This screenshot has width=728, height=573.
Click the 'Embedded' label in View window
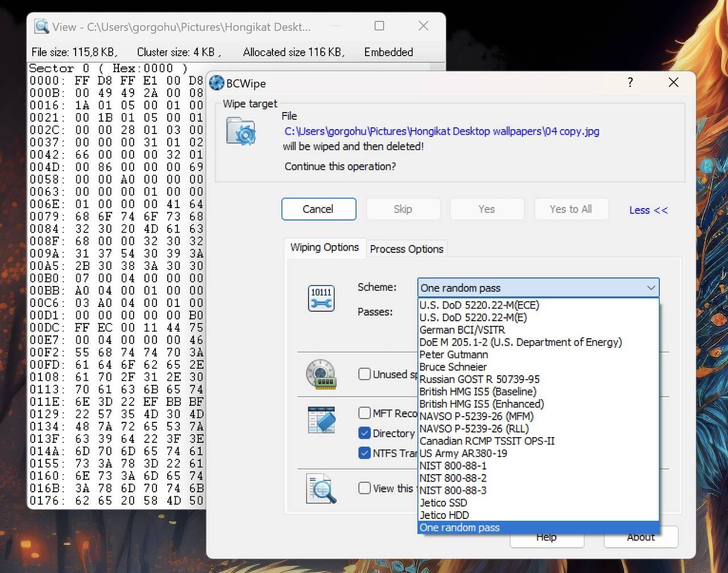[388, 52]
